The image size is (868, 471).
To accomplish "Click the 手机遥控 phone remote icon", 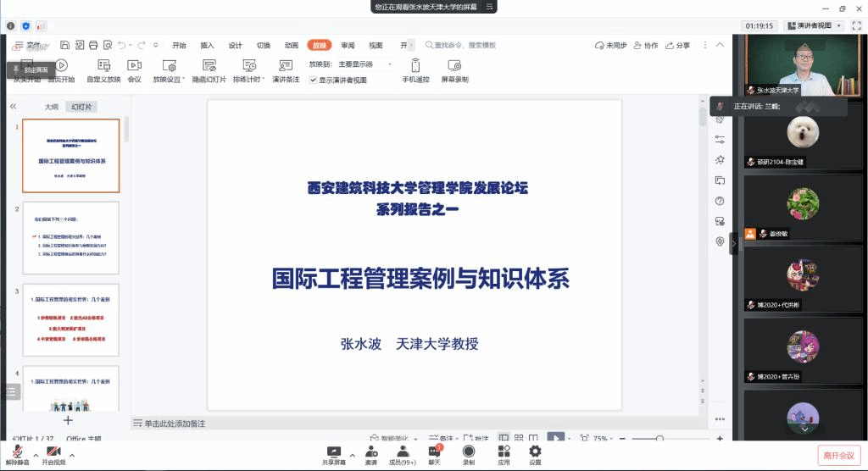I will tap(415, 65).
